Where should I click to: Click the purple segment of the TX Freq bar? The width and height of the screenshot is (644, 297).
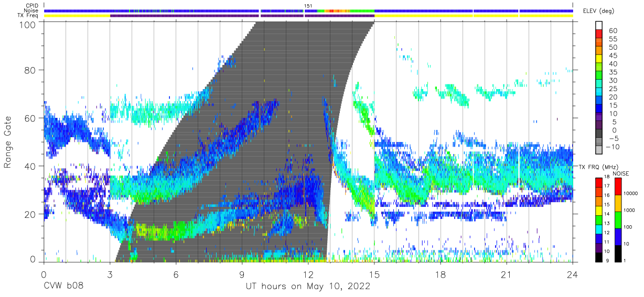(x=241, y=16)
